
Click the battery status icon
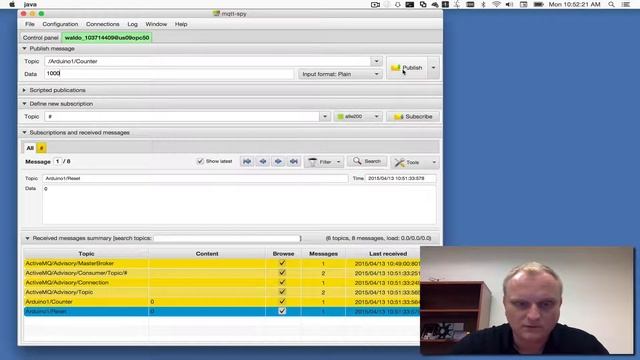pyautogui.click(x=539, y=4)
